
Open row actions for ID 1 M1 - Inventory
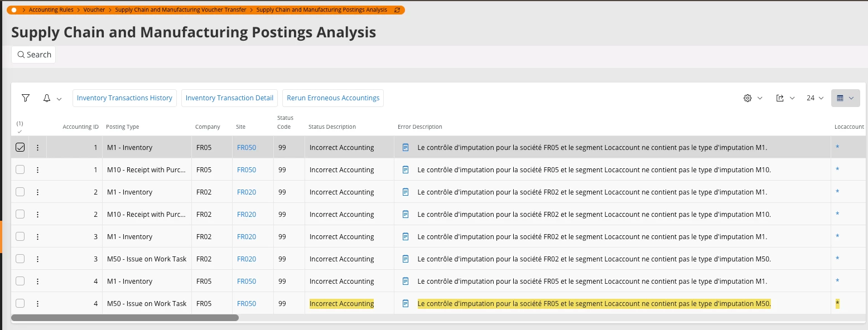[37, 148]
